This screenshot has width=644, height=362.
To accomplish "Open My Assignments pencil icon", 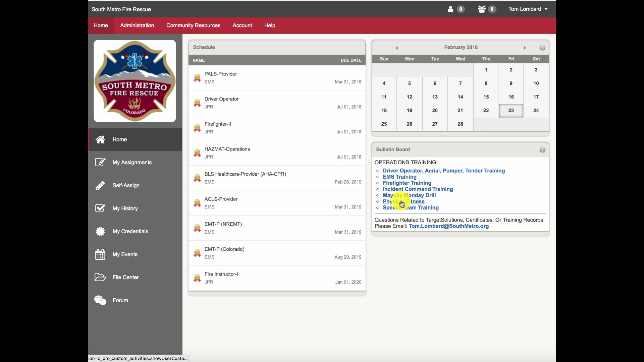I will (x=100, y=163).
